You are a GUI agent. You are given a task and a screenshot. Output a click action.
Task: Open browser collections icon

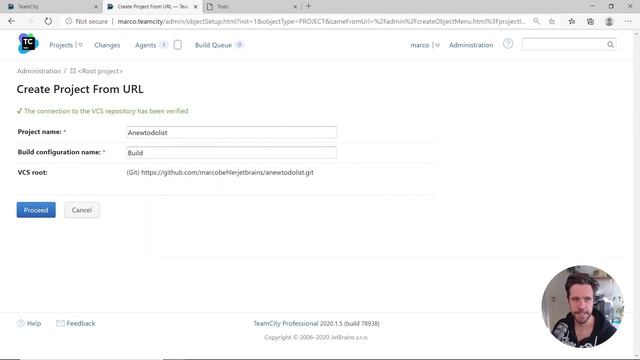590,21
